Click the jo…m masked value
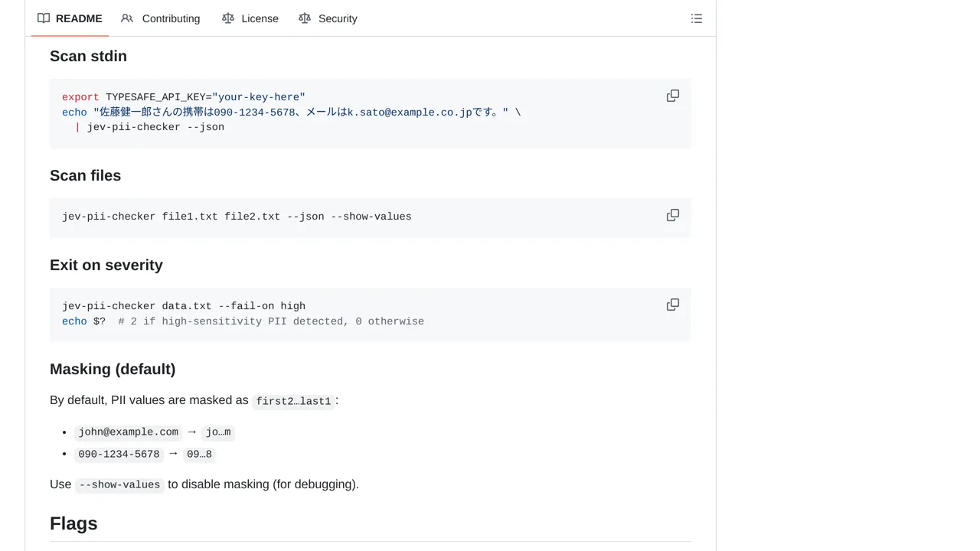This screenshot has height=551, width=980. click(218, 432)
